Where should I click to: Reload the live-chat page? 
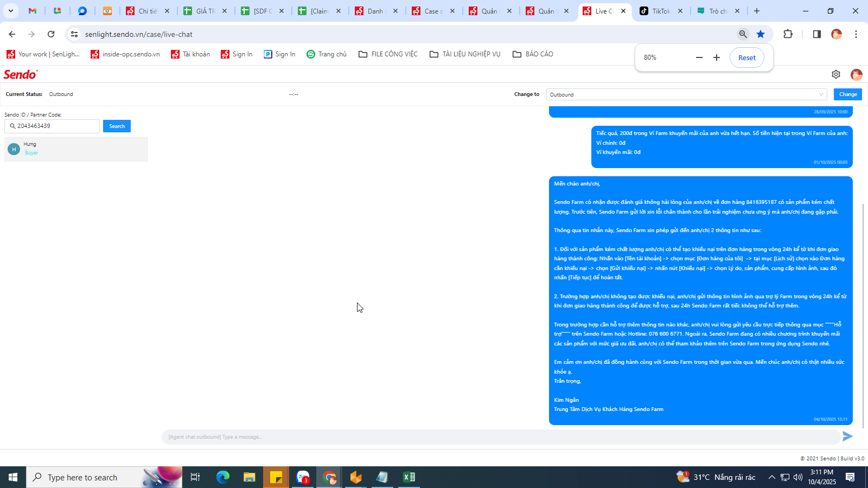51,34
